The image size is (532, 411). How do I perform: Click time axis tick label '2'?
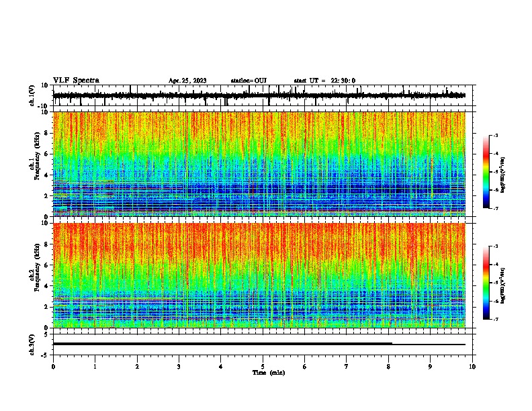pyautogui.click(x=137, y=367)
